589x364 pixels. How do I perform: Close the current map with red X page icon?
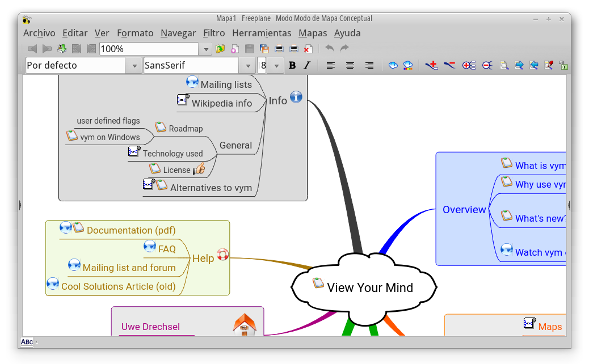click(x=308, y=49)
